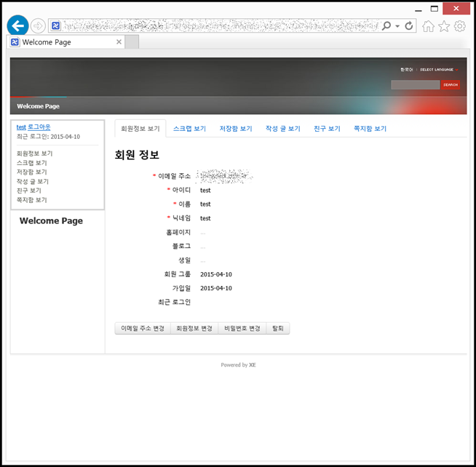The height and width of the screenshot is (467, 476).
Task: Click the red SEARCH button
Action: [451, 84]
